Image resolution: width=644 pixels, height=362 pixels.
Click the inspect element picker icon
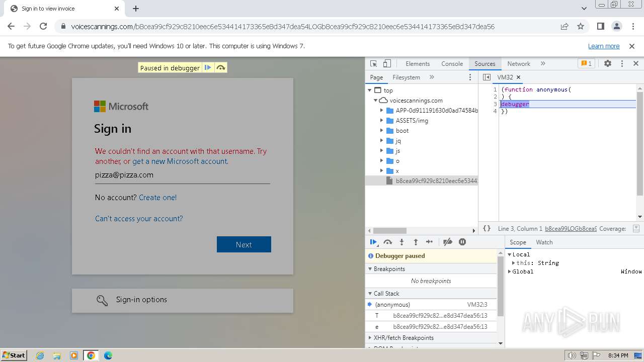coord(373,64)
